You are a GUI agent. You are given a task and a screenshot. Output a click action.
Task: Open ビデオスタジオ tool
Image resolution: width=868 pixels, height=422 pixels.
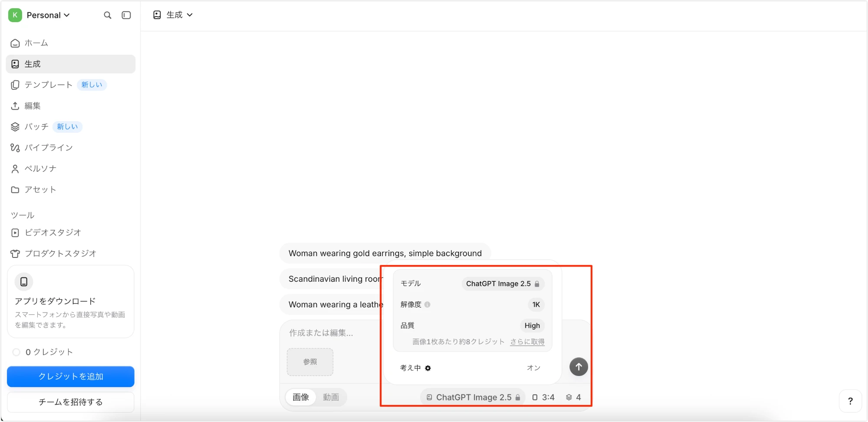click(71, 233)
